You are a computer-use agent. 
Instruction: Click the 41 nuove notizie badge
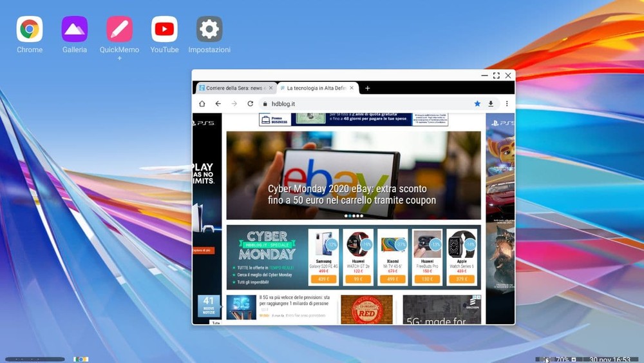[x=209, y=306]
